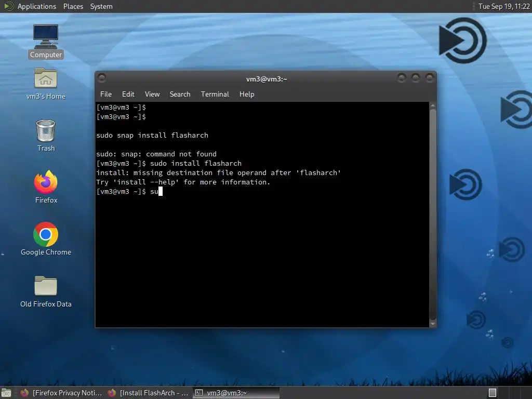
Task: Click the terminal vertical scrollbar track
Action: pyautogui.click(x=433, y=215)
